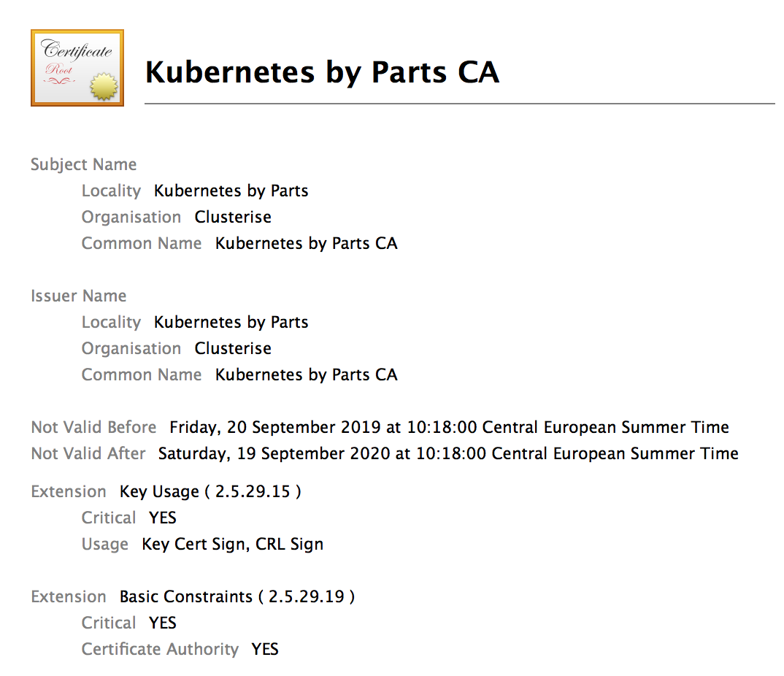
Task: Click the Critical YES value under Basic Constraints
Action: click(163, 623)
